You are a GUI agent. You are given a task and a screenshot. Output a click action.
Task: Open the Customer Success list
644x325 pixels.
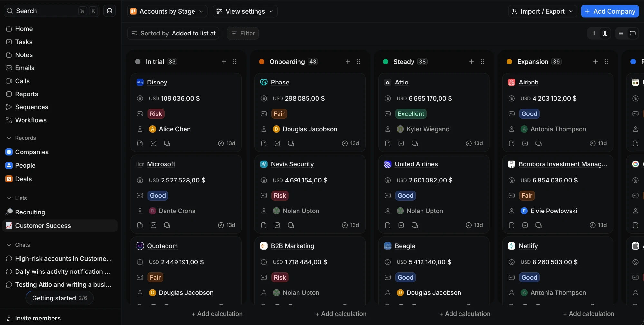(60, 226)
